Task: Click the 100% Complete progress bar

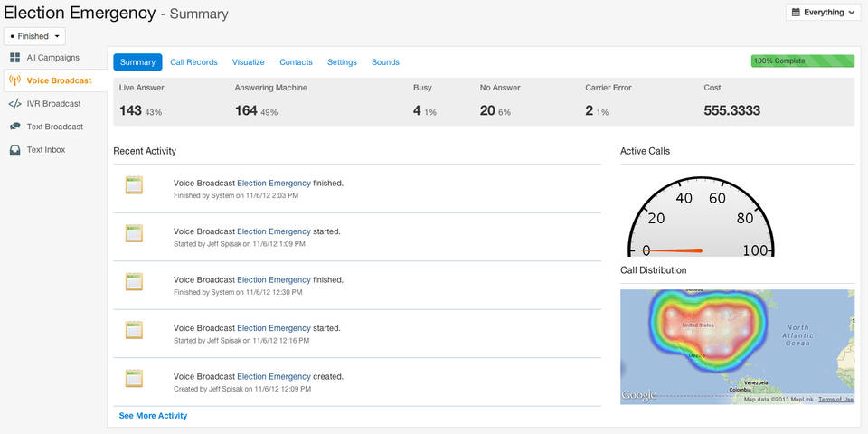Action: coord(802,61)
